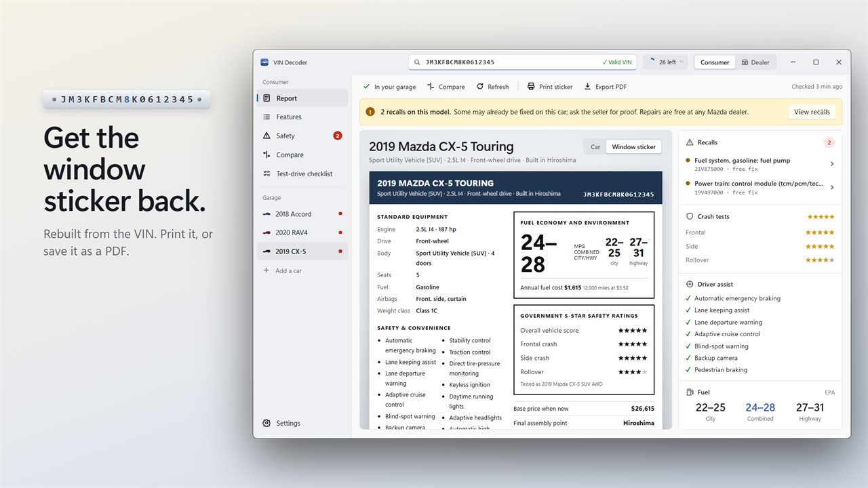This screenshot has height=488, width=868.
Task: Switch to the Window sticker tab
Action: pos(633,146)
